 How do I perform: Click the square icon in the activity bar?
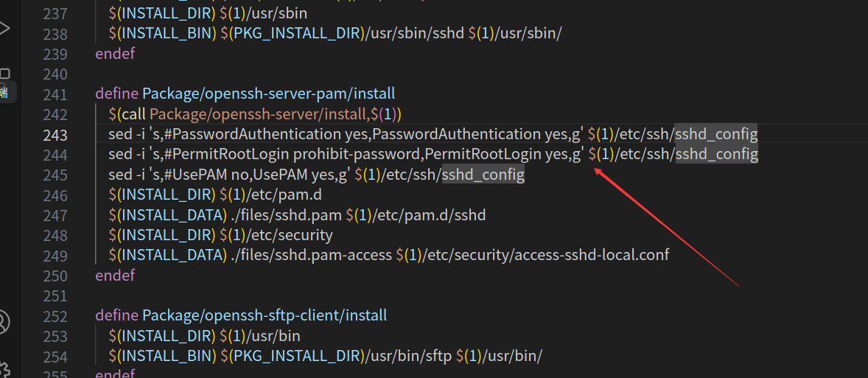4,74
